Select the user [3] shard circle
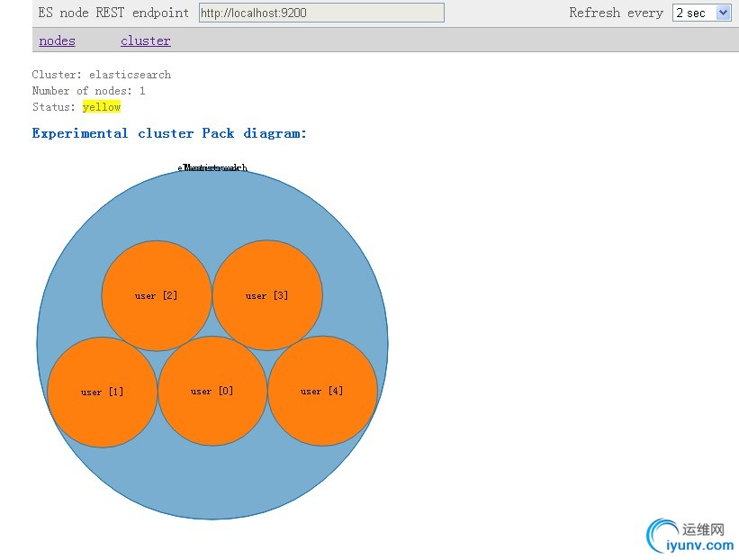 (x=267, y=295)
